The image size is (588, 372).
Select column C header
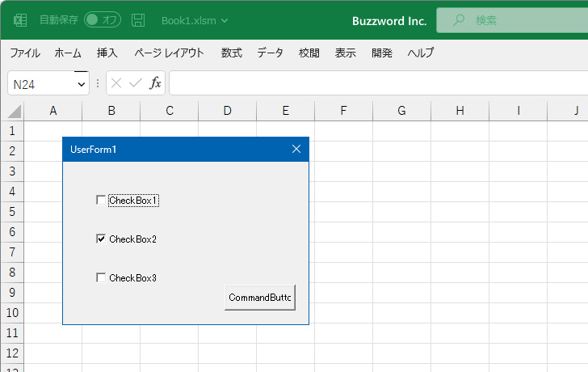(x=169, y=111)
